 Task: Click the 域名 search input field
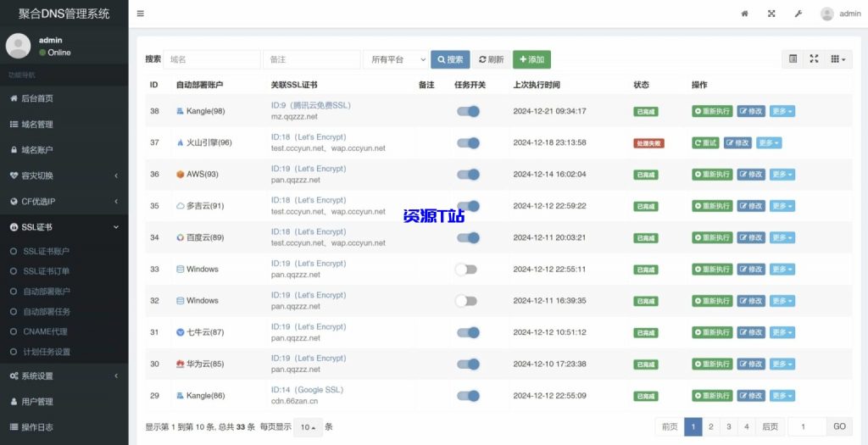click(x=211, y=59)
